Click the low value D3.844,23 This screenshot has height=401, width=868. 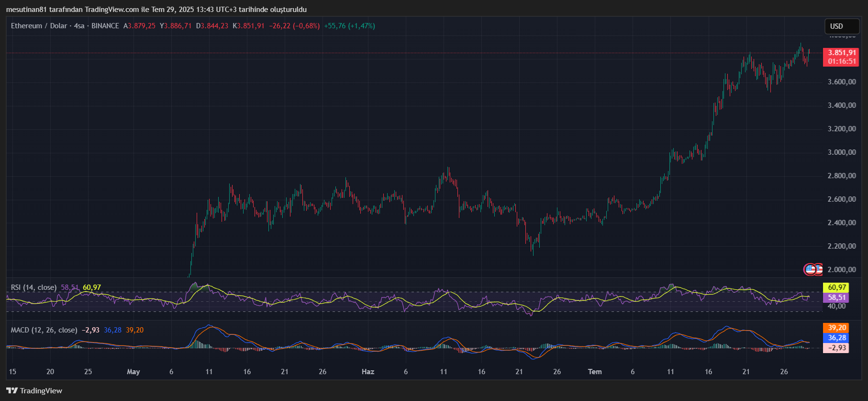(212, 26)
